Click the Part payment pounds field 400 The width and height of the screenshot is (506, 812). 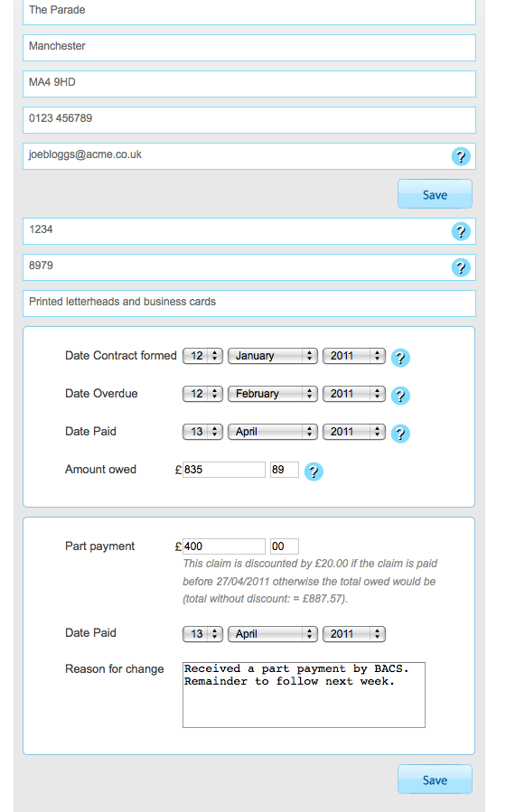(224, 546)
